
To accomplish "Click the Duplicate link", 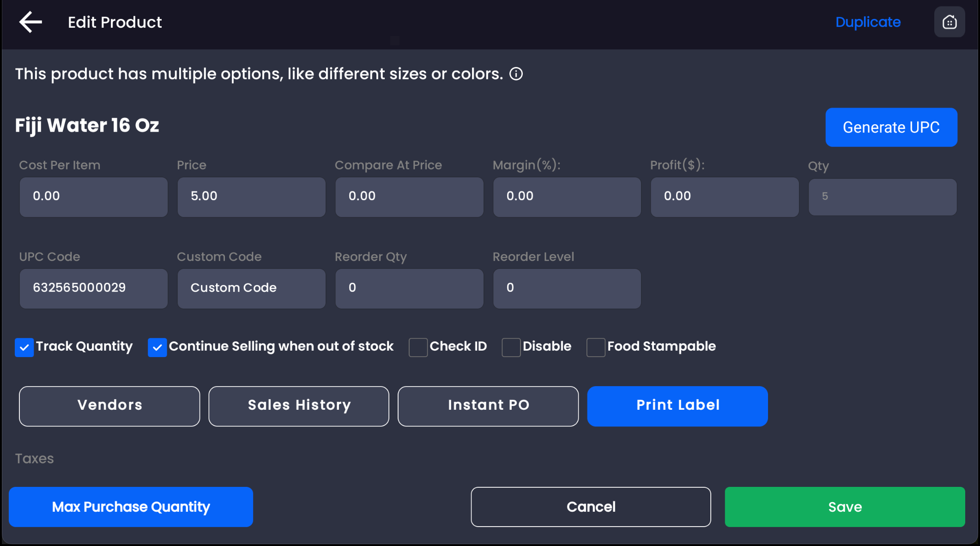I will point(868,22).
